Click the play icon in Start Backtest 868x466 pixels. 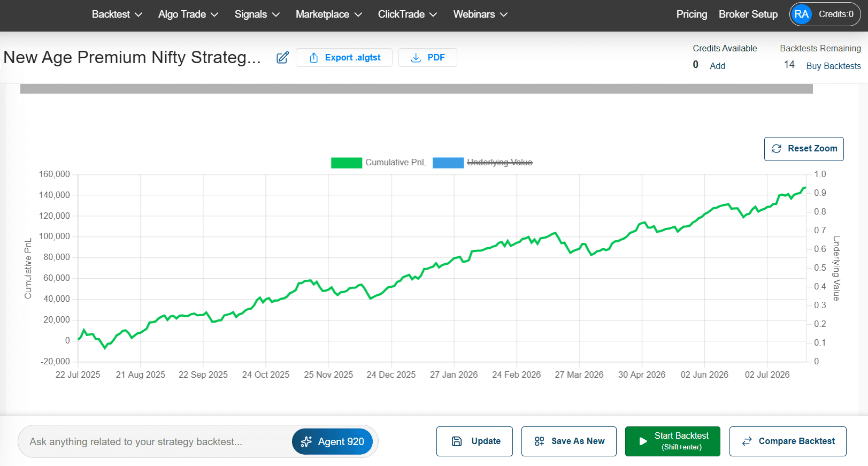coord(643,441)
